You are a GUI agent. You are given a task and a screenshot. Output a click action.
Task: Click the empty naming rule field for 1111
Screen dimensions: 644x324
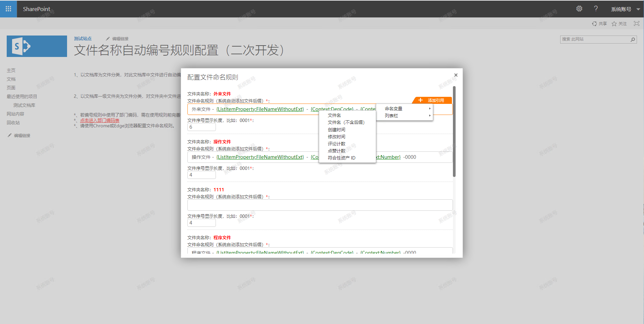click(319, 205)
